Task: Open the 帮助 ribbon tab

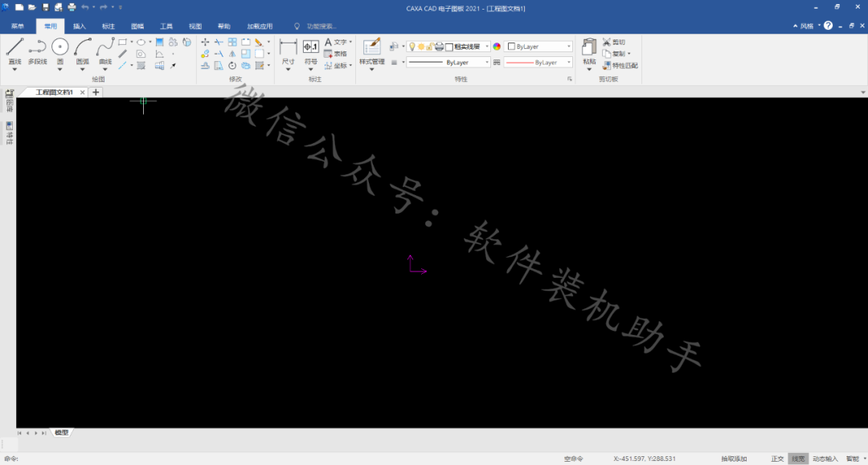Action: (x=223, y=26)
